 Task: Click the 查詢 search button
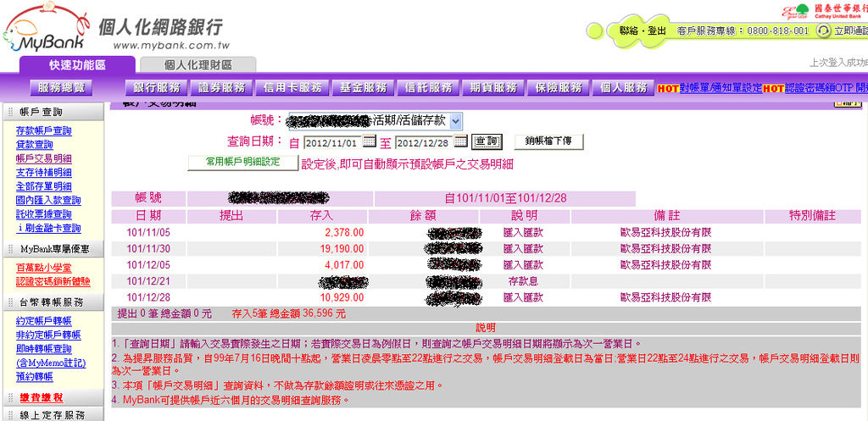click(x=487, y=142)
